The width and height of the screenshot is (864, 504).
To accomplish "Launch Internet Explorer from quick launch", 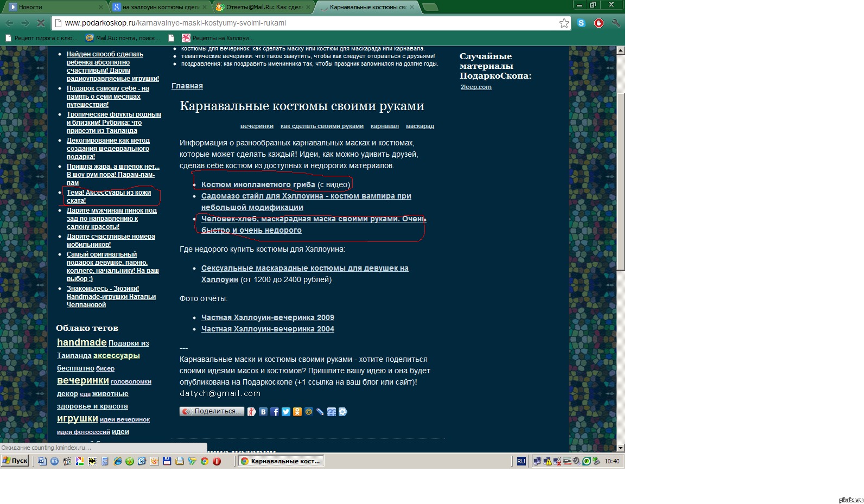I will [x=117, y=461].
